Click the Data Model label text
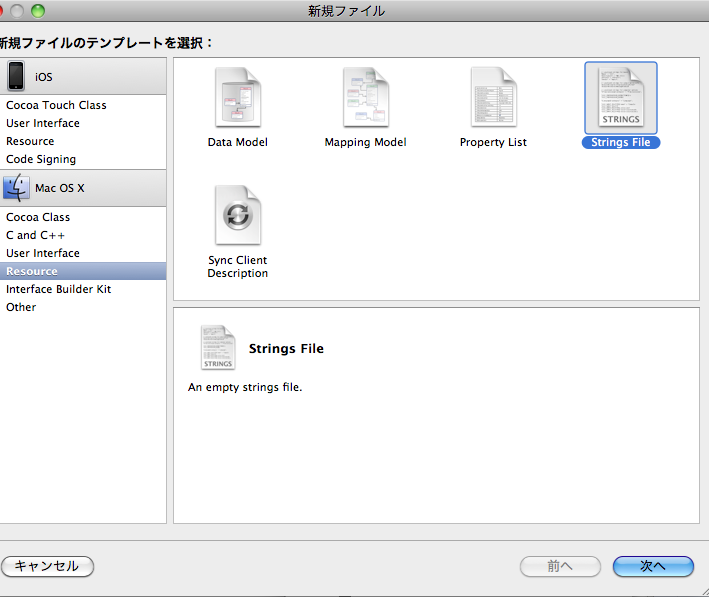 pos(238,142)
